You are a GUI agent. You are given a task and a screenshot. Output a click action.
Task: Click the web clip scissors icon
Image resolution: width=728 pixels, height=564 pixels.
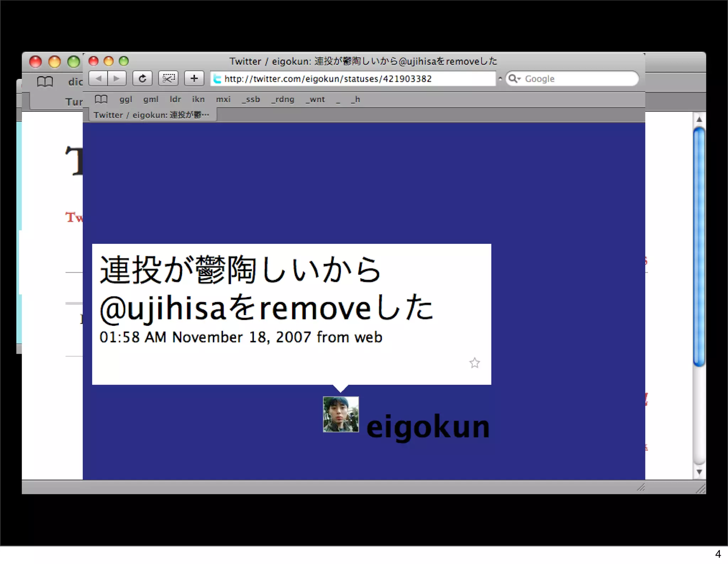click(168, 79)
